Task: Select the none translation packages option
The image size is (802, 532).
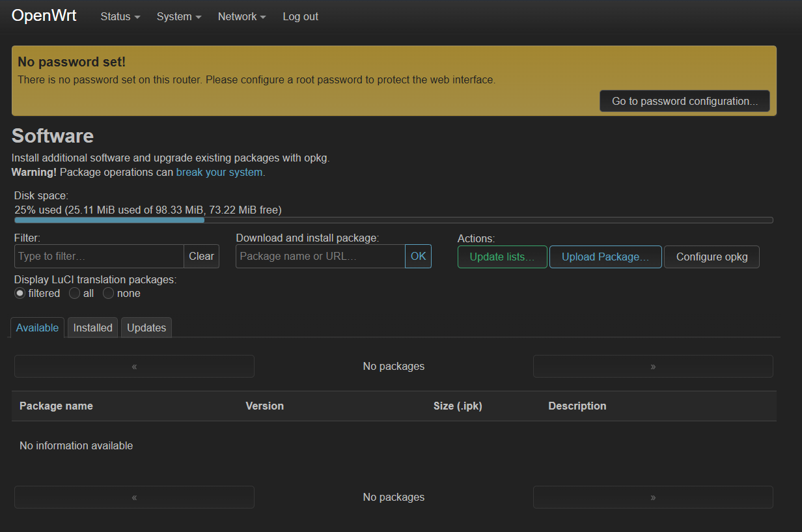Action: [x=109, y=294]
